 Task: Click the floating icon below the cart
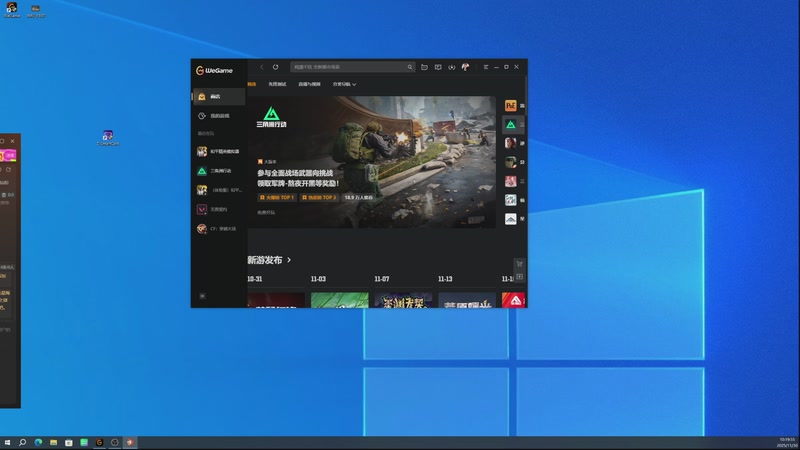click(519, 277)
